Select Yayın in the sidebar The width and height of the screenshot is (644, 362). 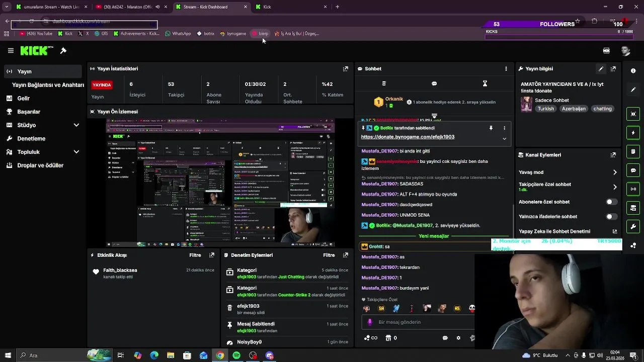pos(43,71)
